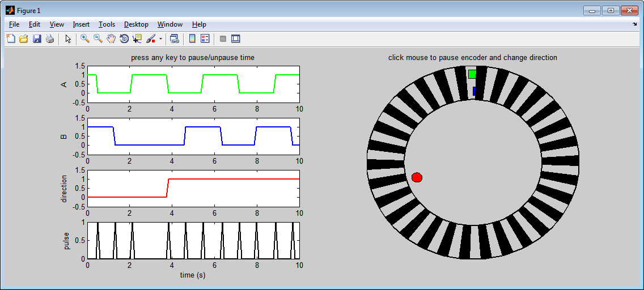Save the figure with the floppy disk icon
The height and width of the screenshot is (290, 644).
click(x=37, y=39)
